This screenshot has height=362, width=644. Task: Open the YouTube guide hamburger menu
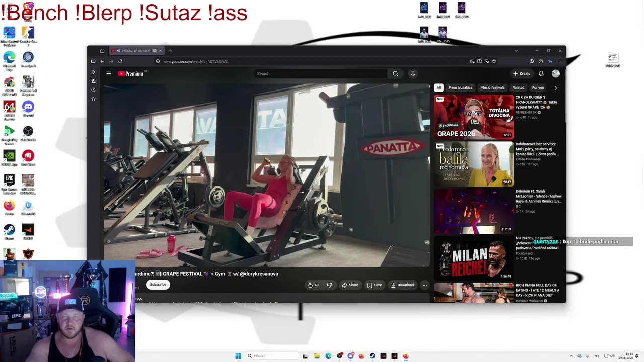[108, 74]
